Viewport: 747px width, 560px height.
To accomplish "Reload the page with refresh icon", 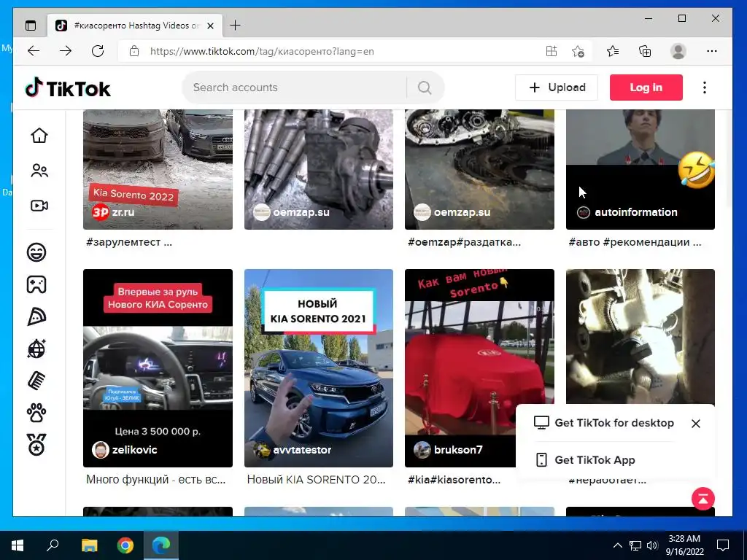I will coord(98,51).
